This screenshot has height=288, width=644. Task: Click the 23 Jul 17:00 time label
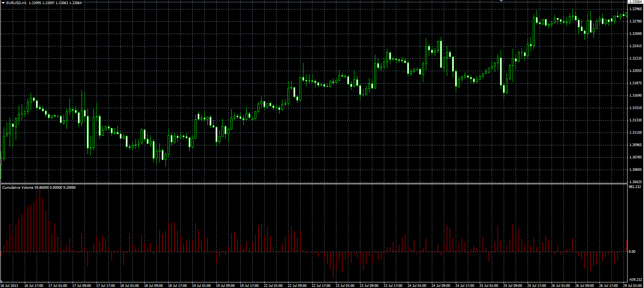click(x=393, y=286)
